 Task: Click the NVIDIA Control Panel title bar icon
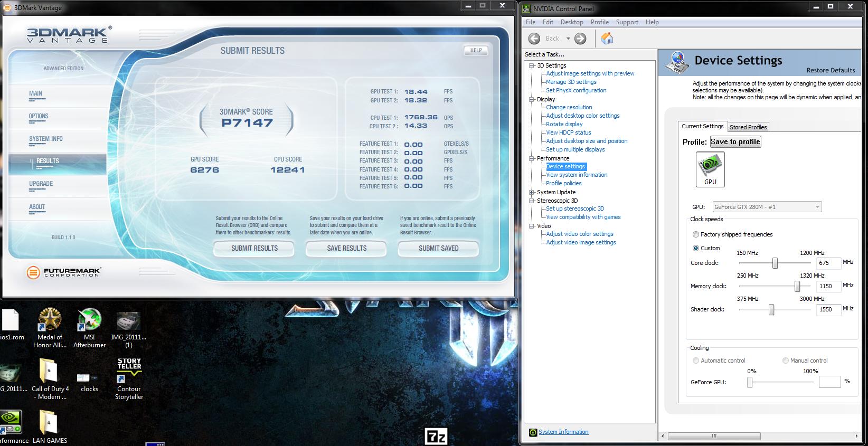coord(526,8)
